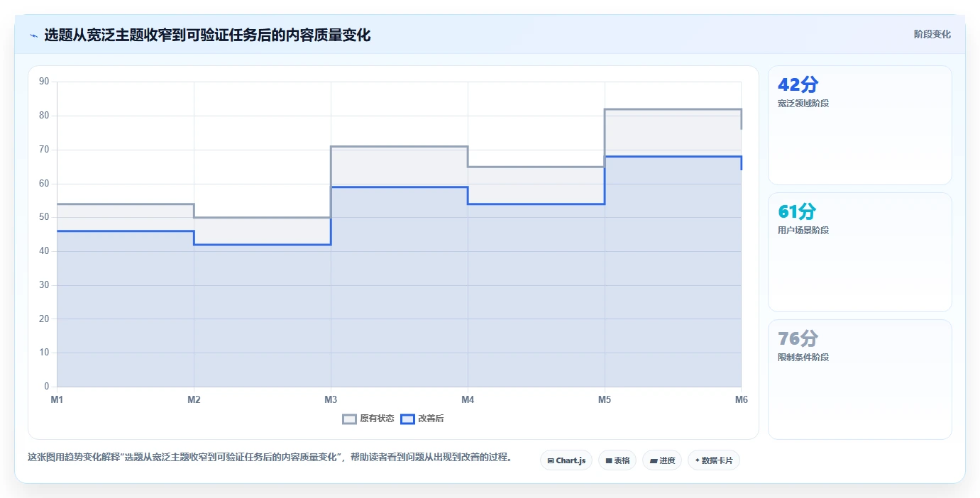Click the M1 x-axis label
Viewport: 980px width, 498px height.
57,399
